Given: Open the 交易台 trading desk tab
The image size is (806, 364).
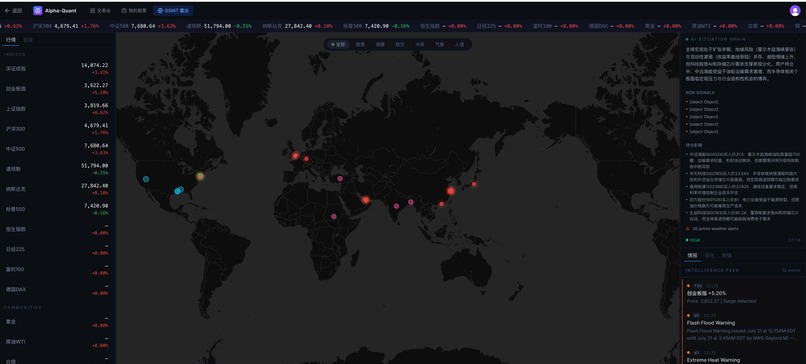Looking at the screenshot, I should [100, 10].
